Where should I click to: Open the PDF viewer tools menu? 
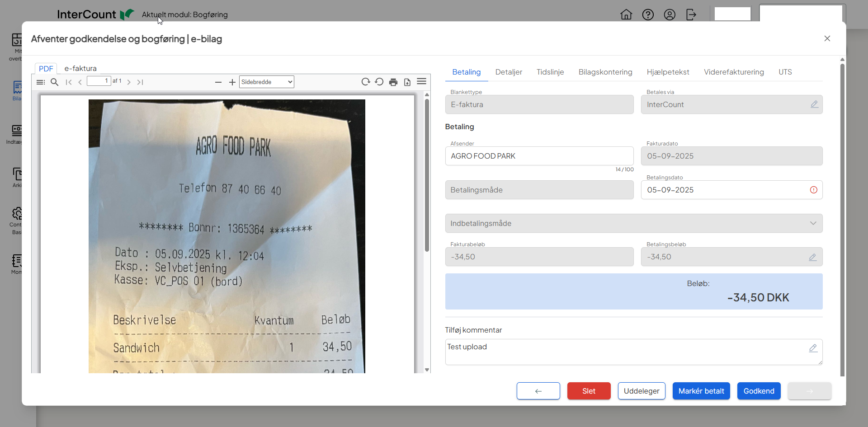pyautogui.click(x=421, y=82)
